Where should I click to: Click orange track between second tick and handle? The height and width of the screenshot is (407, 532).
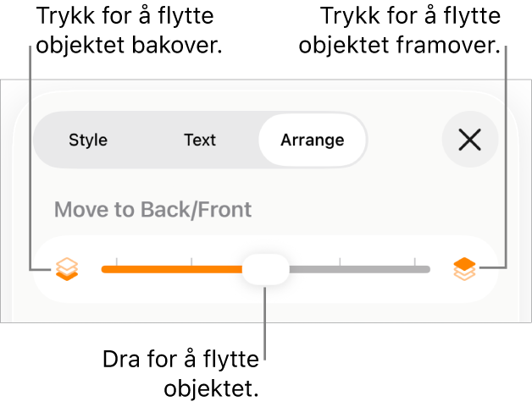(217, 270)
